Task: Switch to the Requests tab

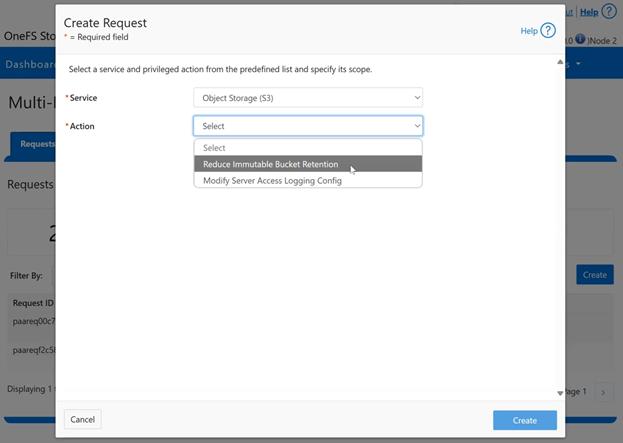Action: tap(35, 144)
